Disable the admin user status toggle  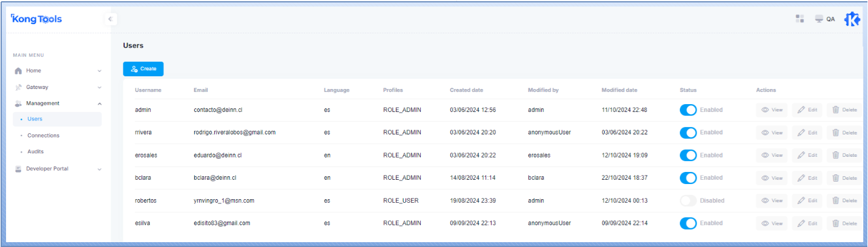coord(688,110)
